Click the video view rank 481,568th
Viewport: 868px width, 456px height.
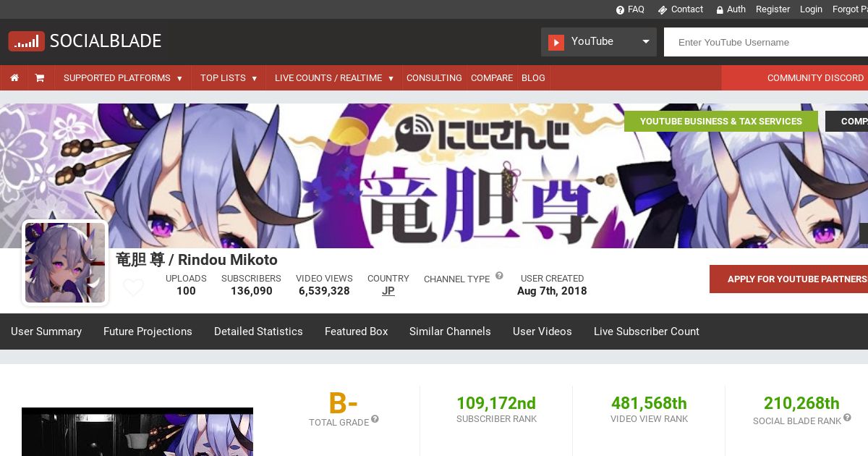tap(649, 403)
